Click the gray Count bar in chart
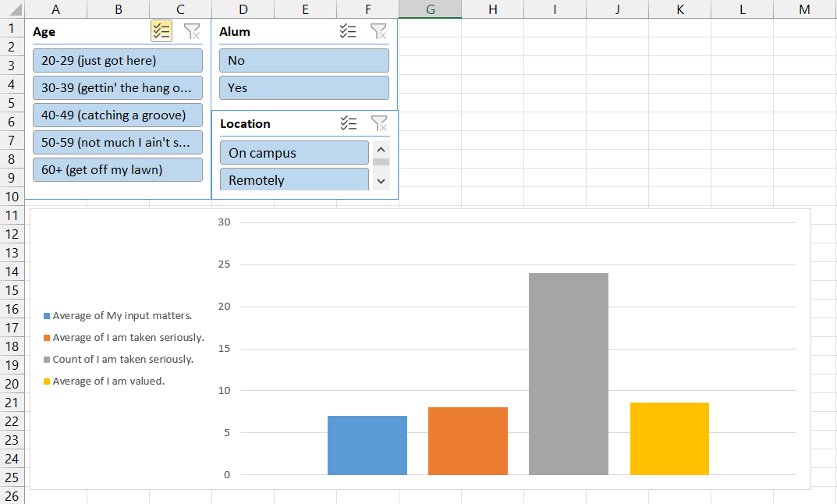Screen dimensions: 837x504 (x=569, y=374)
